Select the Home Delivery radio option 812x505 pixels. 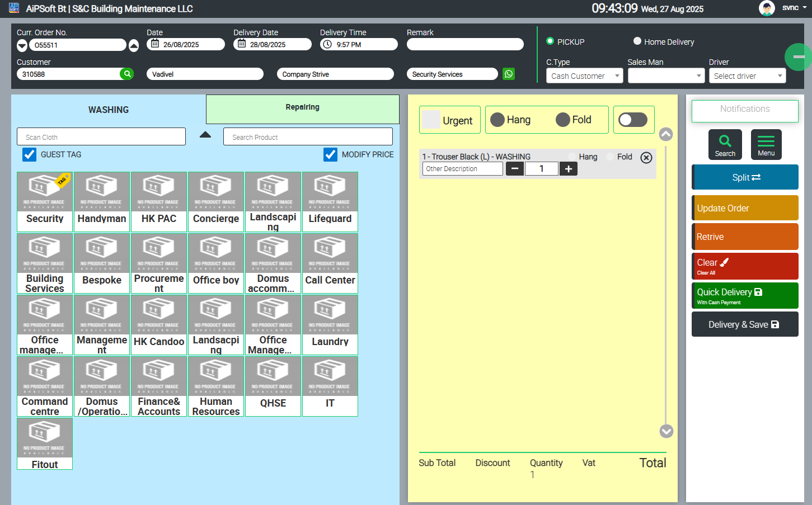[x=637, y=41]
